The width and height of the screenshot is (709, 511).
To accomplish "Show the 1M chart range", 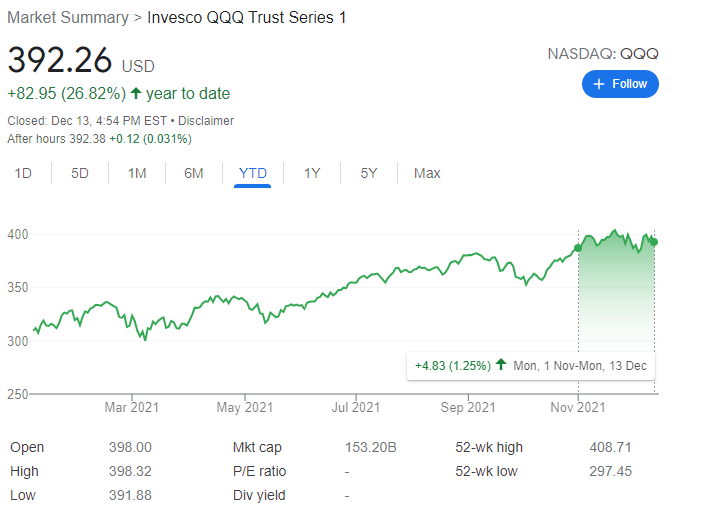I will coord(137,173).
